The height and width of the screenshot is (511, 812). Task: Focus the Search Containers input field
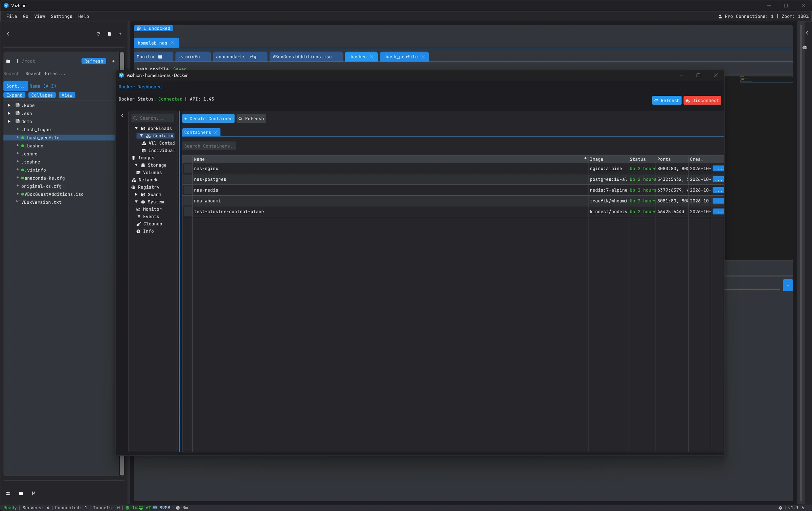pyautogui.click(x=209, y=146)
